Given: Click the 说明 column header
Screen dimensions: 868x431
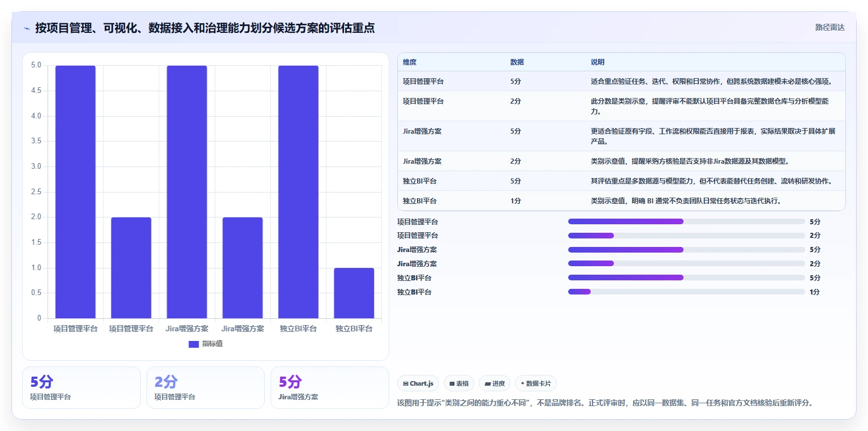Looking at the screenshot, I should (598, 62).
